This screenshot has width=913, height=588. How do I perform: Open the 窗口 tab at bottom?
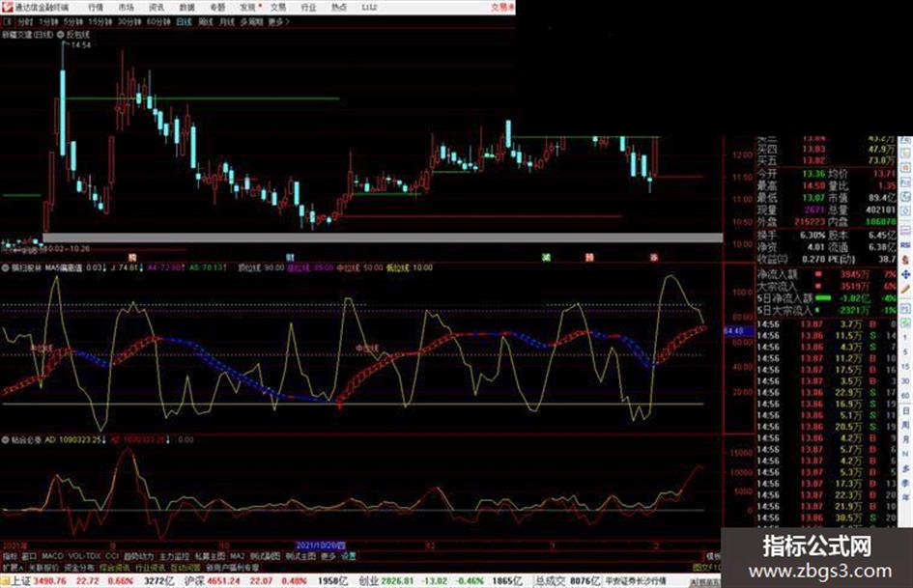(29, 556)
